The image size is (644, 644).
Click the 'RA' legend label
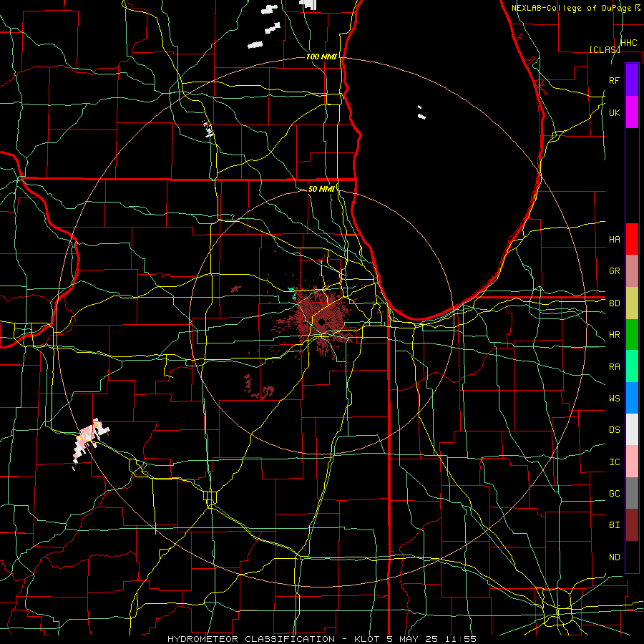(x=614, y=367)
